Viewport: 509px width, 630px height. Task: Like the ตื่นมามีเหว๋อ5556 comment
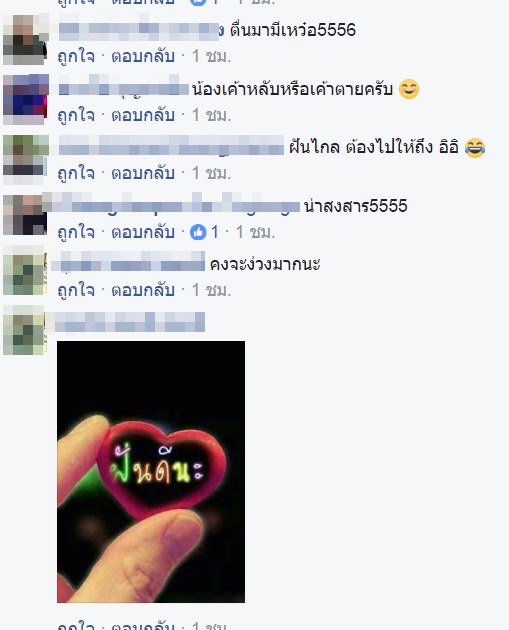(x=76, y=57)
